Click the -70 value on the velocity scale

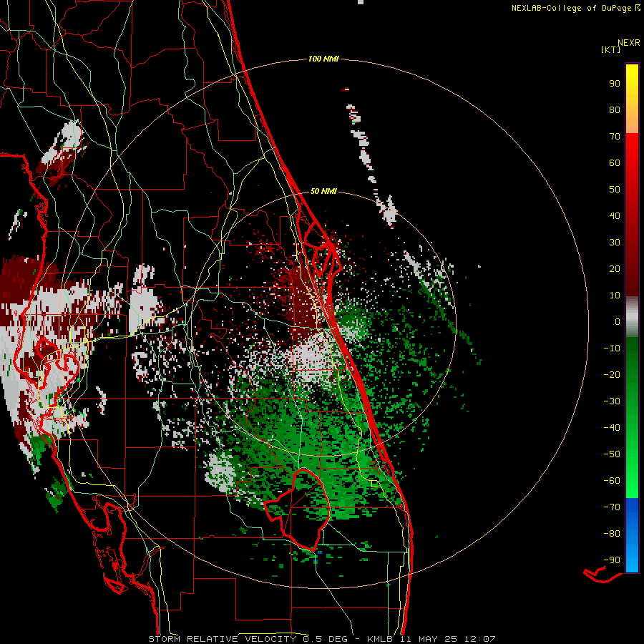click(612, 507)
